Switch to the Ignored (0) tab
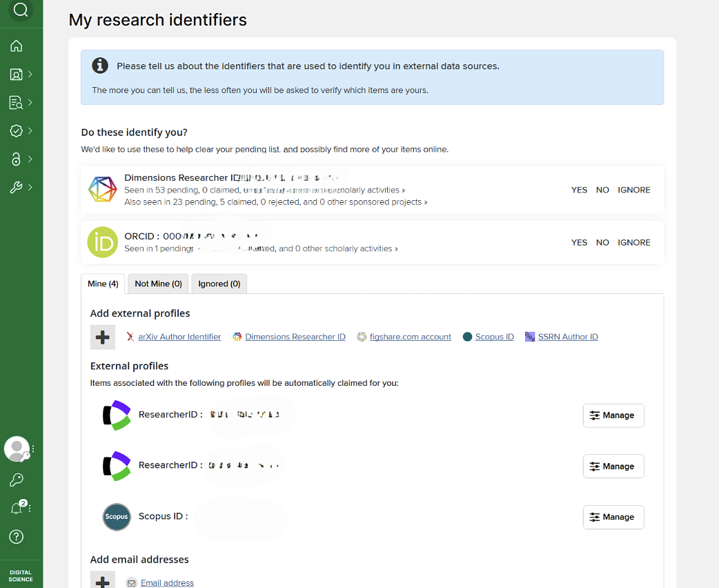This screenshot has height=588, width=719. point(219,284)
